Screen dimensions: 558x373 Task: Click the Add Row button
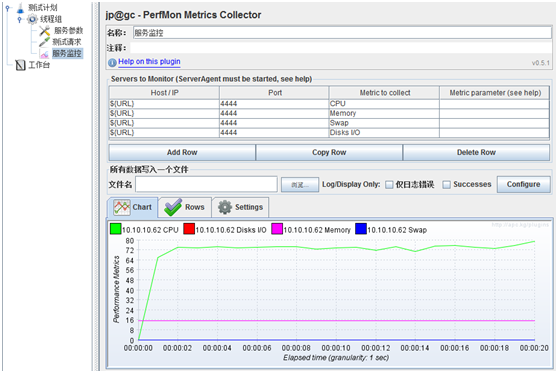(182, 152)
